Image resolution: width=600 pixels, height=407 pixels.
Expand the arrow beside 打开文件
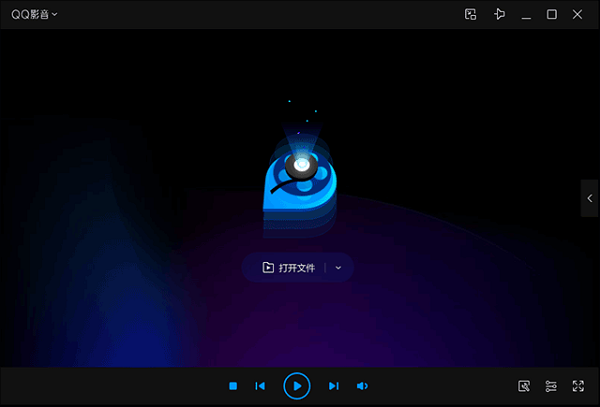click(338, 268)
